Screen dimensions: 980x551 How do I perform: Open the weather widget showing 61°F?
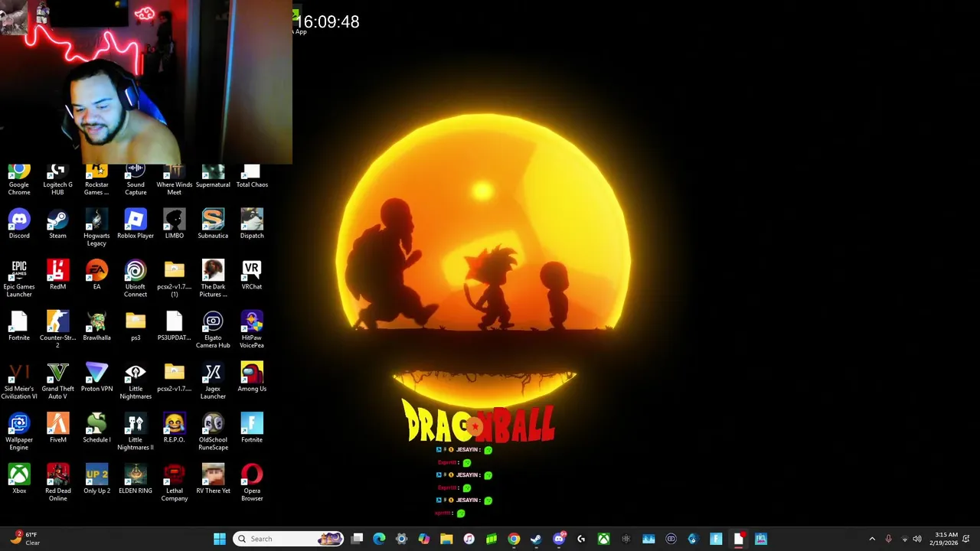(x=26, y=539)
